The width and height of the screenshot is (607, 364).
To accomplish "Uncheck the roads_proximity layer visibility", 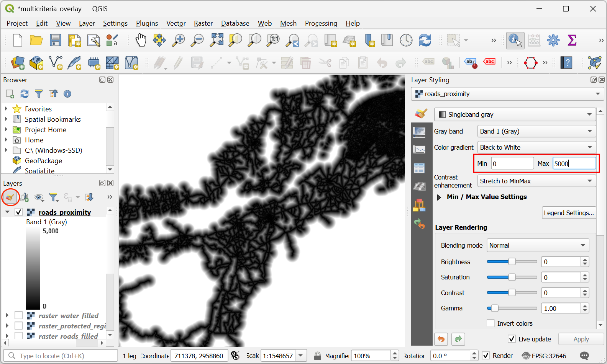I will click(x=18, y=212).
